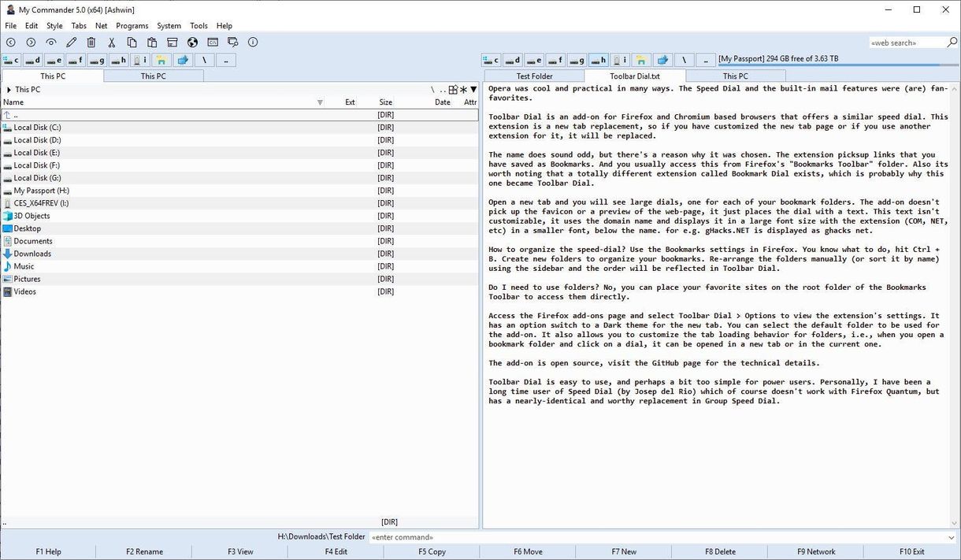Toggle the selected drive h in right pane
This screenshot has width=961, height=560.
[598, 60]
